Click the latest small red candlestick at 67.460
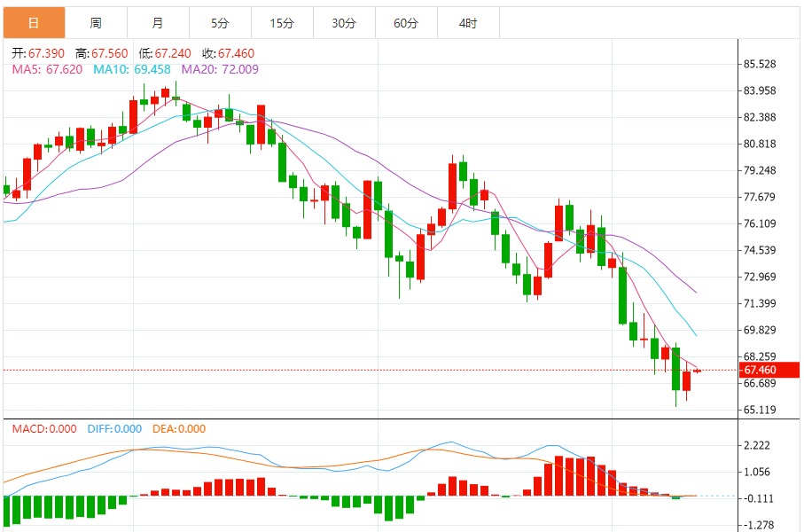The height and width of the screenshot is (532, 804). pyautogui.click(x=697, y=371)
